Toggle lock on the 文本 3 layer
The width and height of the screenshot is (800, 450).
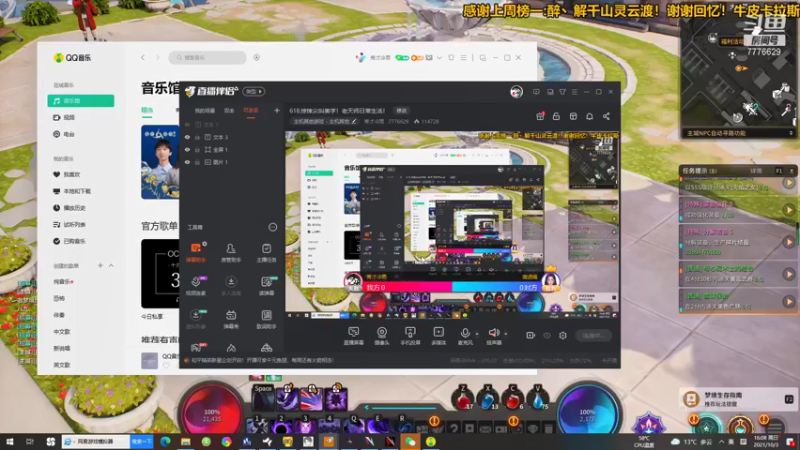coord(197,137)
